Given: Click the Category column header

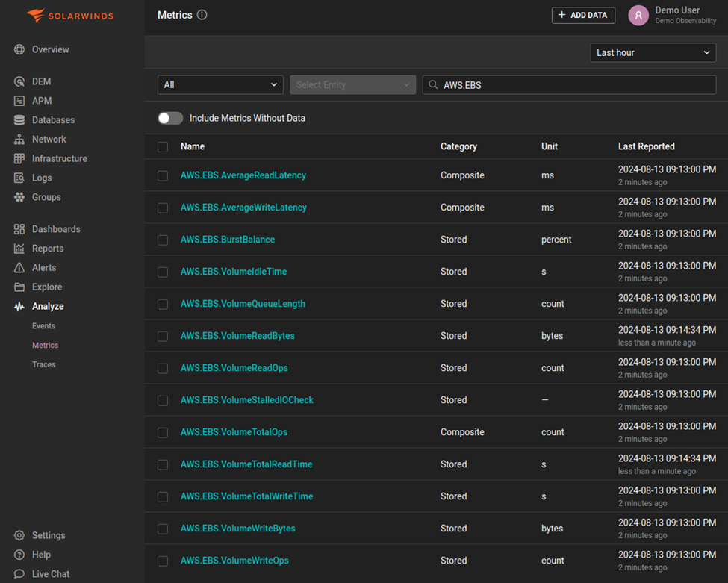Looking at the screenshot, I should 458,146.
